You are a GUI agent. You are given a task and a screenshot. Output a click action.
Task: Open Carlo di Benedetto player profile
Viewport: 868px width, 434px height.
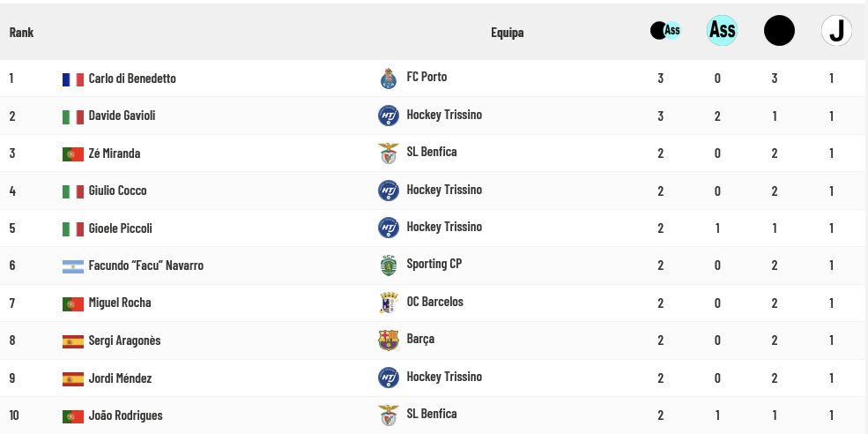point(132,79)
